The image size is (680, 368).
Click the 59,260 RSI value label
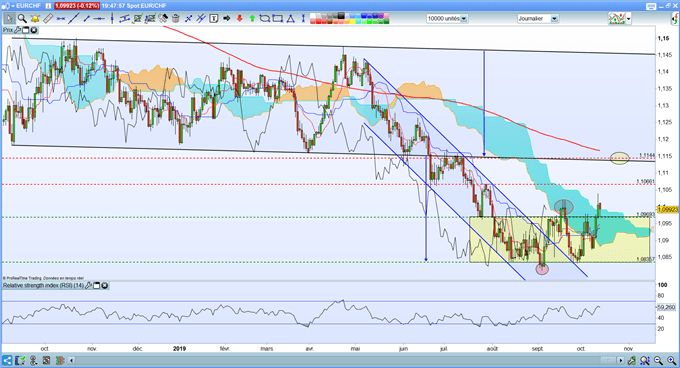click(x=667, y=307)
